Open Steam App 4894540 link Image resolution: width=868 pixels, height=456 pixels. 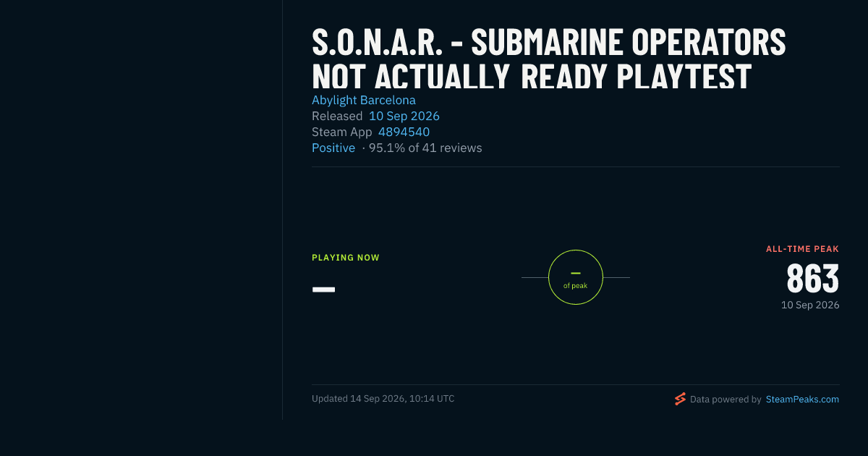tap(404, 132)
